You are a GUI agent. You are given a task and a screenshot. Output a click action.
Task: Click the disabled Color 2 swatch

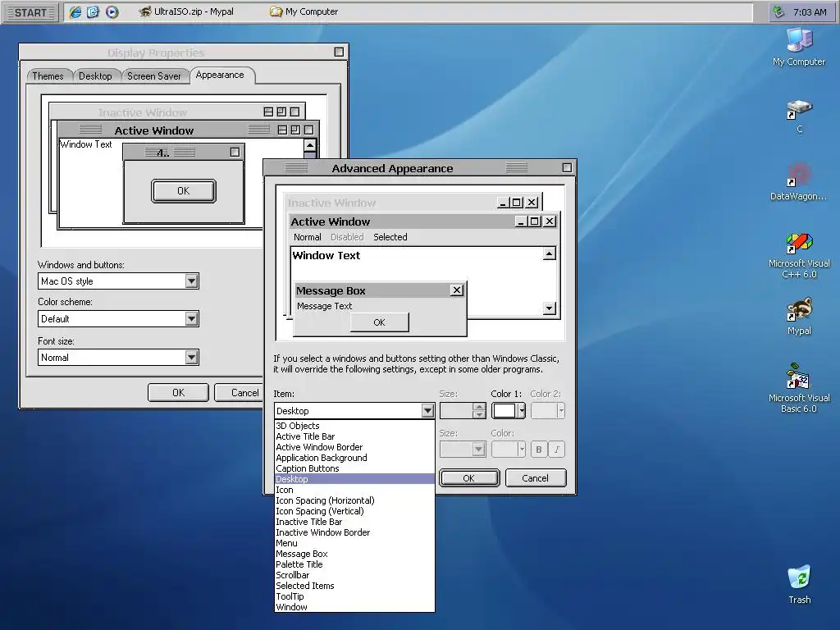coord(547,411)
